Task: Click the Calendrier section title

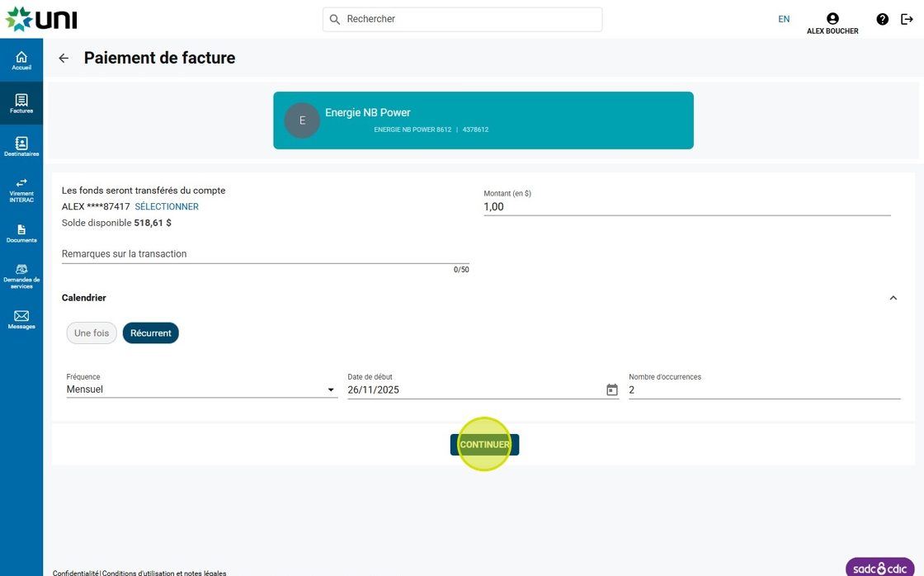Action: click(x=83, y=298)
